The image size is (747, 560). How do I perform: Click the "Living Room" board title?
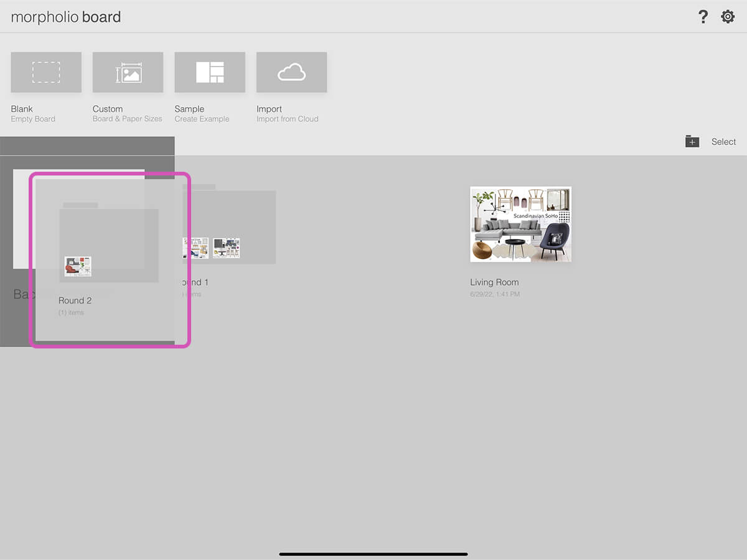coord(494,282)
